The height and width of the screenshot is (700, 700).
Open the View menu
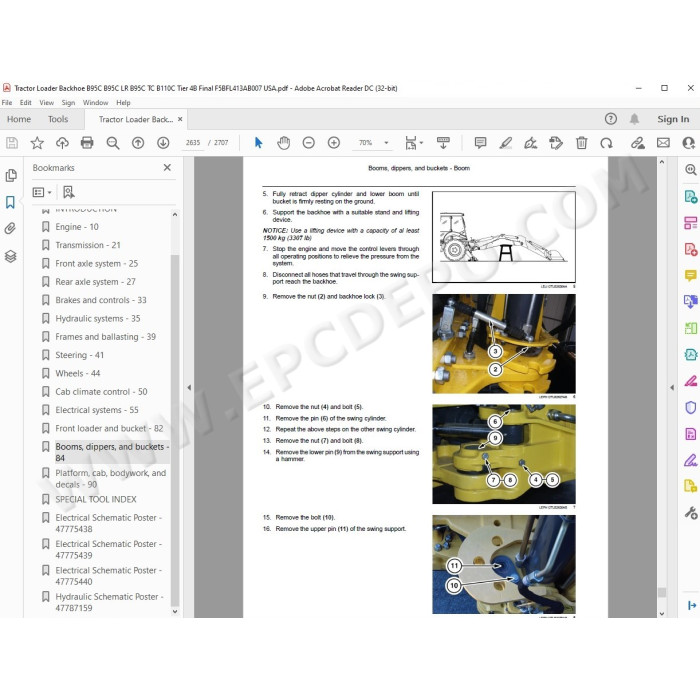46,103
